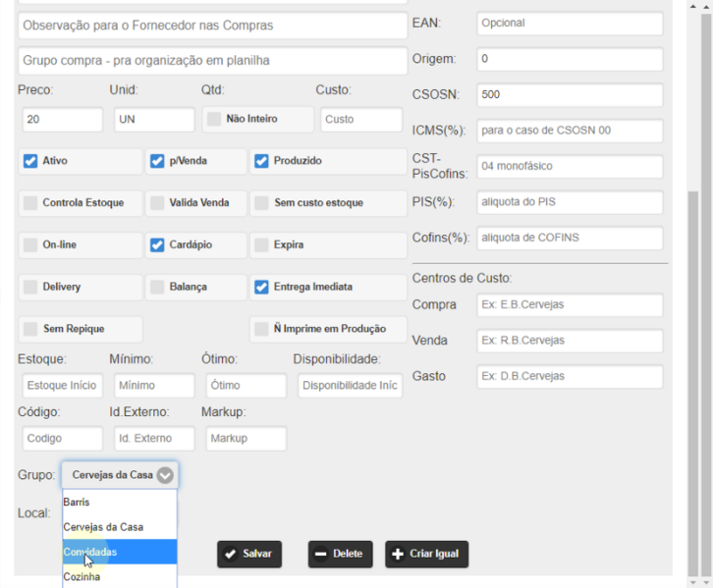Screen dimensions: 713x588
Task: Focus the CST-PisCofins field
Action: (x=570, y=166)
